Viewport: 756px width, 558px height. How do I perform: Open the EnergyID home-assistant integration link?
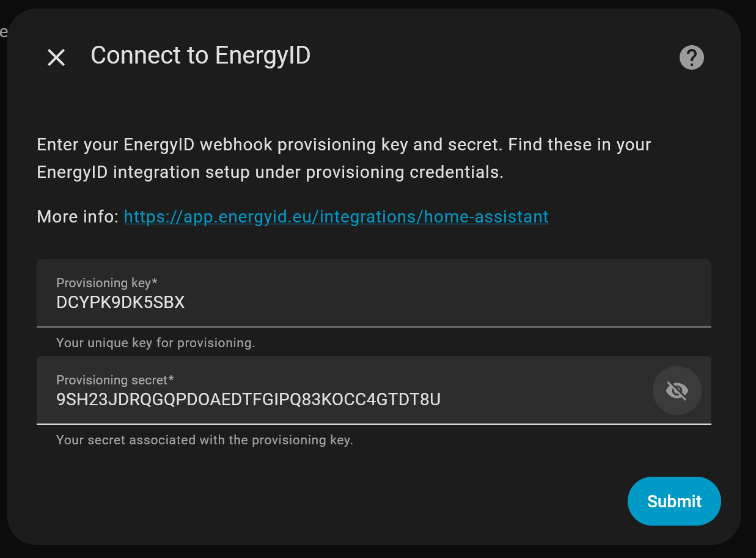pos(336,216)
